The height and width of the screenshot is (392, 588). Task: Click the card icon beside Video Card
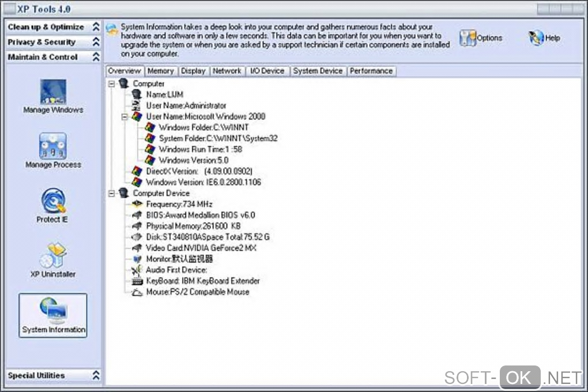[137, 247]
